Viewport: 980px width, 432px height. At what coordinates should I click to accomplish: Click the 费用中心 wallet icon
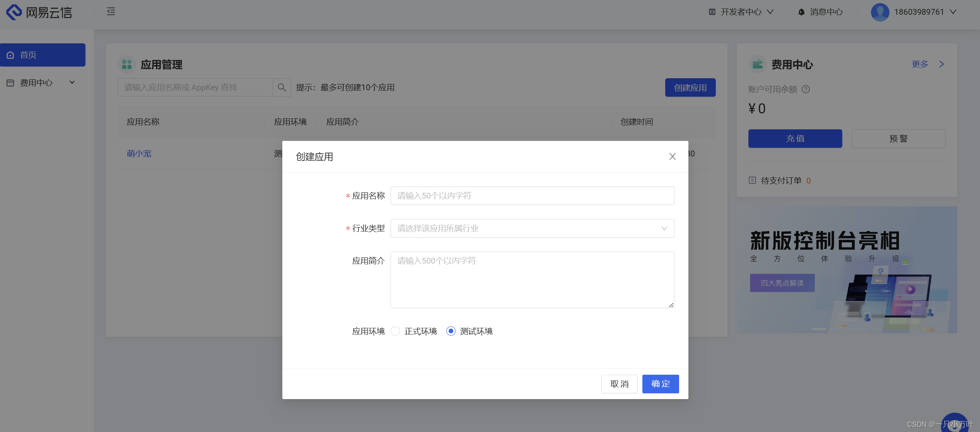click(x=757, y=64)
